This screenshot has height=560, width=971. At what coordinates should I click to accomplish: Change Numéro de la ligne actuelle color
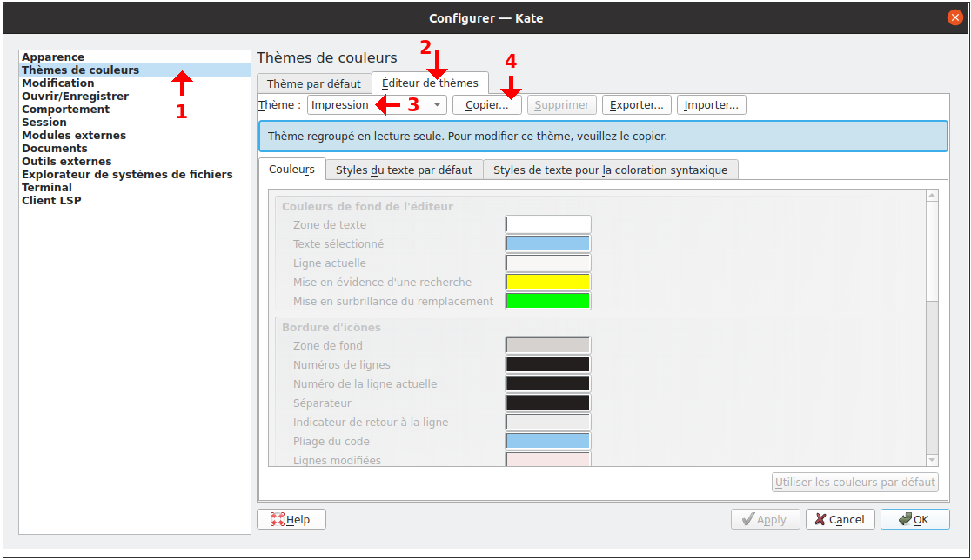point(548,383)
